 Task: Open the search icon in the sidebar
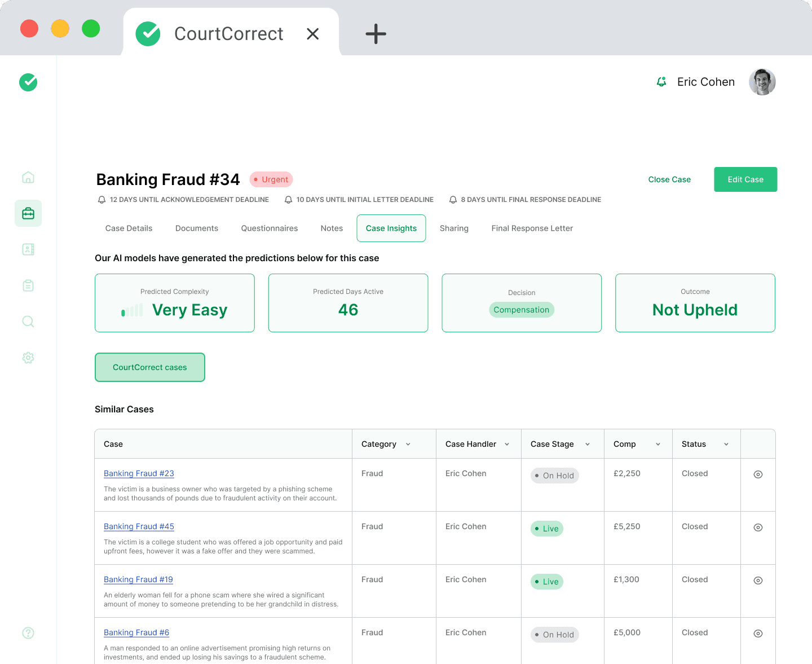coord(28,322)
